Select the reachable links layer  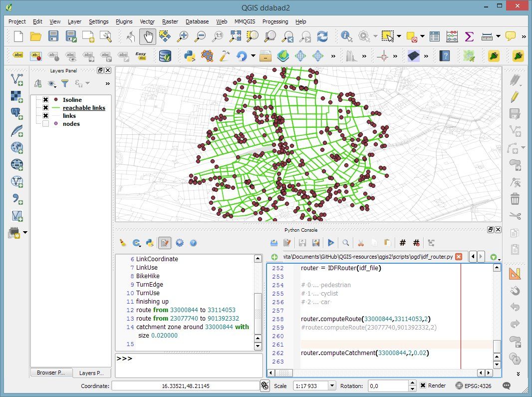84,108
